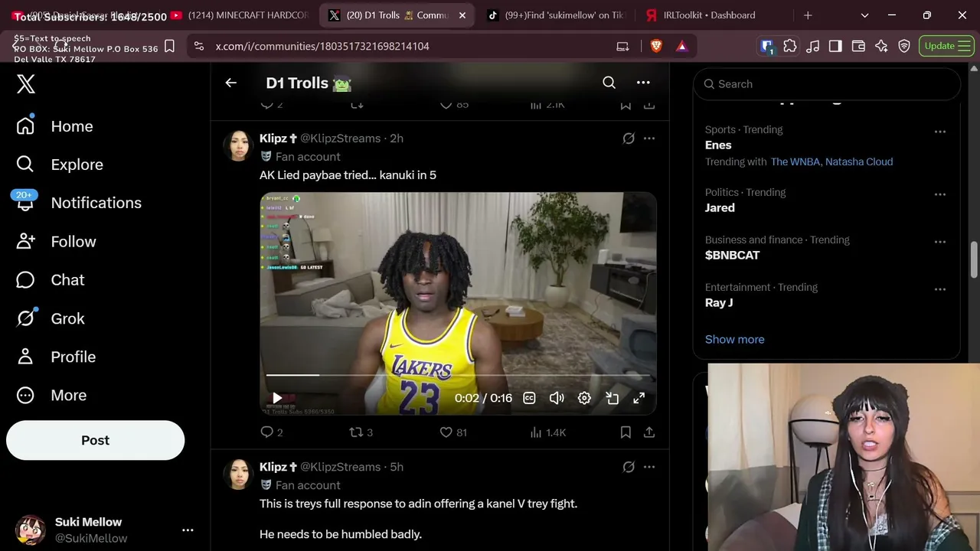Open Follow in the sidebar
This screenshot has height=551, width=980.
pyautogui.click(x=57, y=242)
